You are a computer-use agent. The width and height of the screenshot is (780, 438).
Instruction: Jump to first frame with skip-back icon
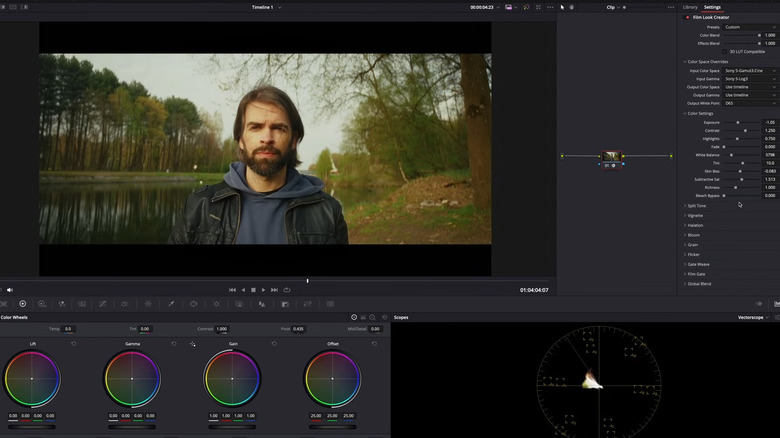[232, 290]
